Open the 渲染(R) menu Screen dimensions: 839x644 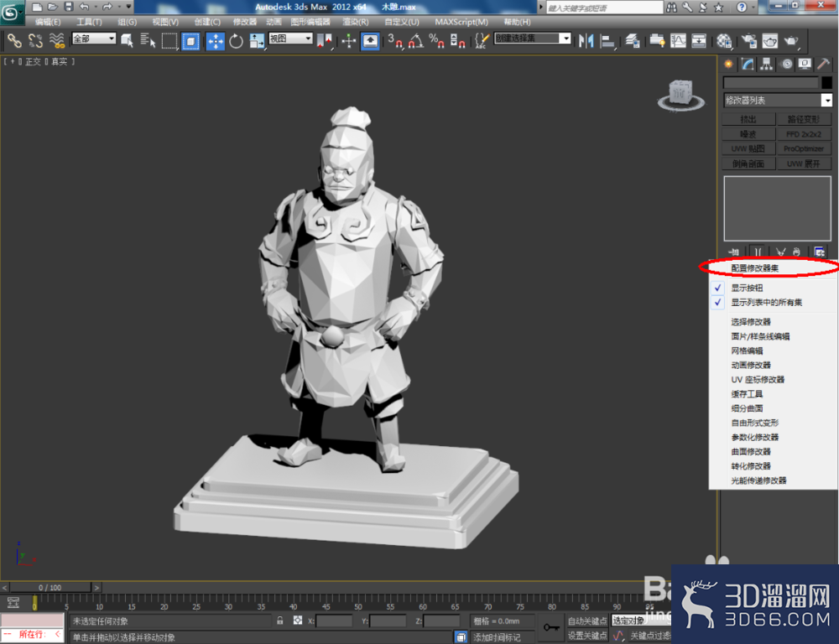(355, 22)
